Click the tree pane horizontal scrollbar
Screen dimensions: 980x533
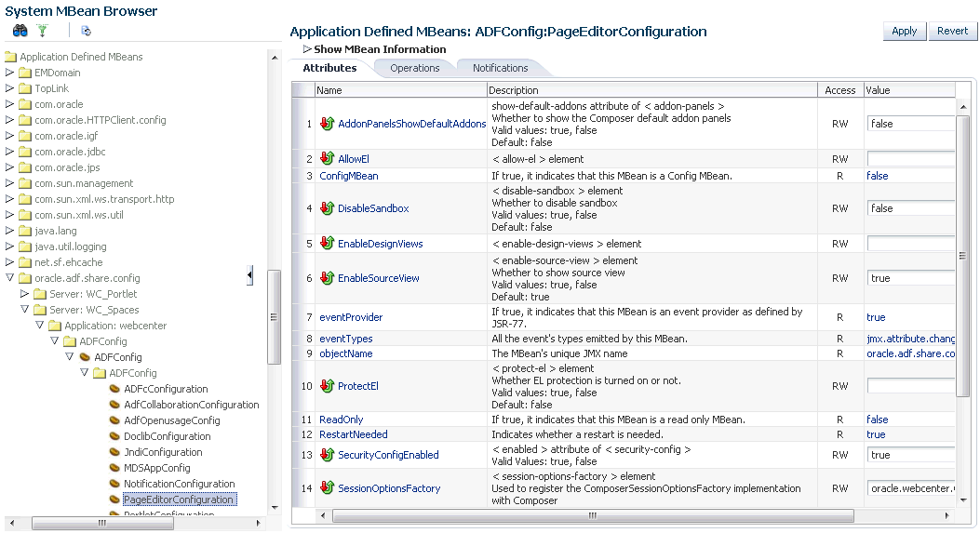102,523
